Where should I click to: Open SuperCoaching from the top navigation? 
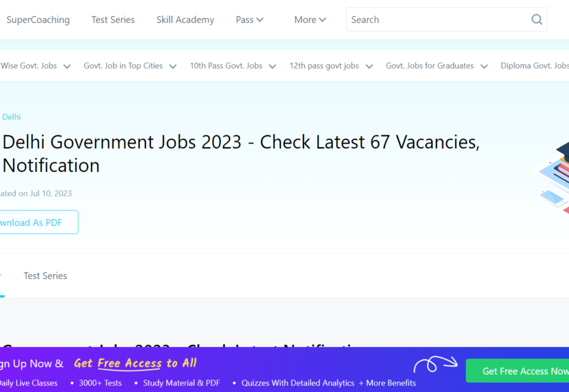pos(38,20)
